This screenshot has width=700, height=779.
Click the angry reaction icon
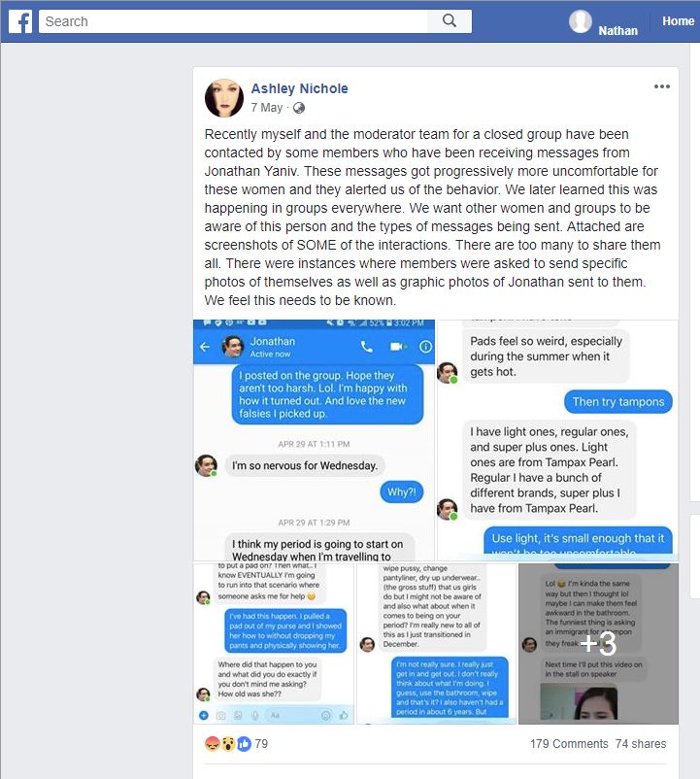[212, 744]
